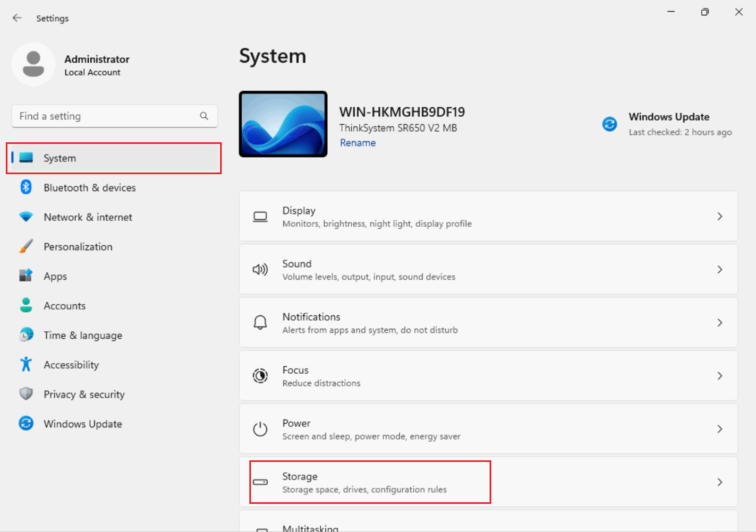This screenshot has height=532, width=756.
Task: Click the Windows Update sync icon at top right
Action: (609, 124)
